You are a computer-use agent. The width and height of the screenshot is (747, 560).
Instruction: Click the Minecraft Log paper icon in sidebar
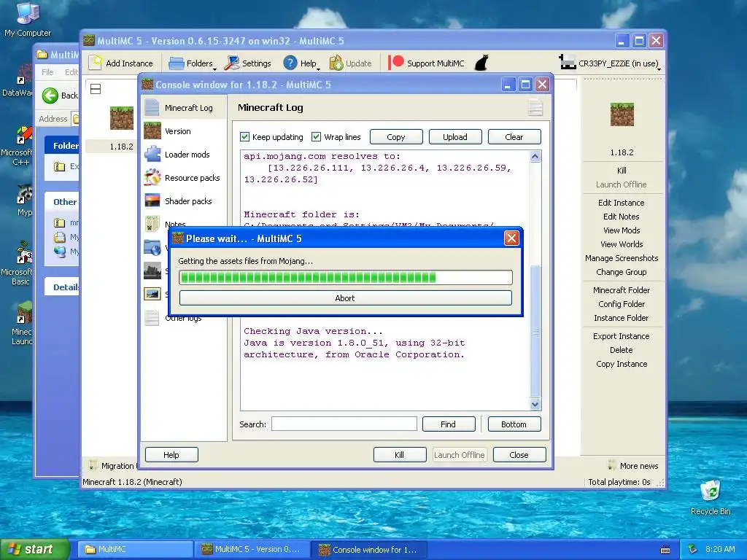point(152,108)
